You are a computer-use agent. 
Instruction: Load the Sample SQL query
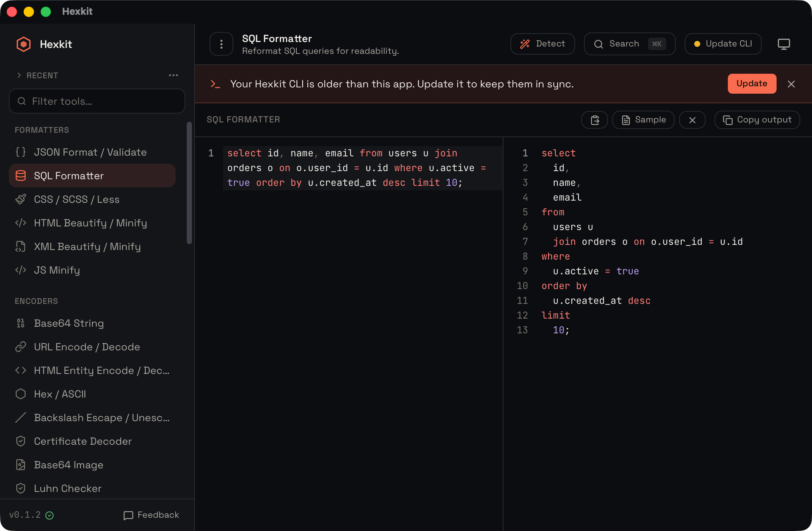coord(643,120)
